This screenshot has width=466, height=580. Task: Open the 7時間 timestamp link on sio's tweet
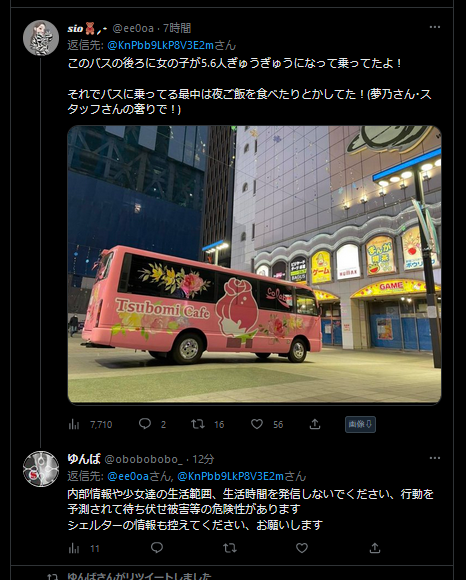[177, 28]
